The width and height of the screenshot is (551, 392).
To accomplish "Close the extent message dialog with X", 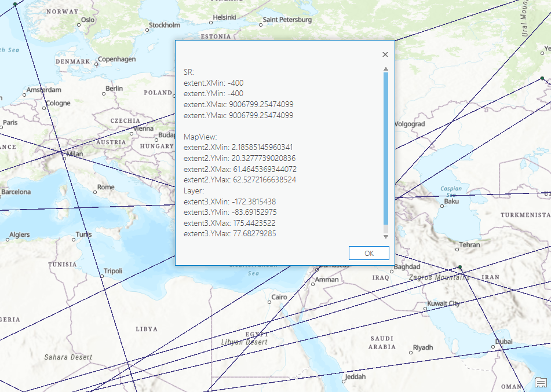I will tap(385, 54).
